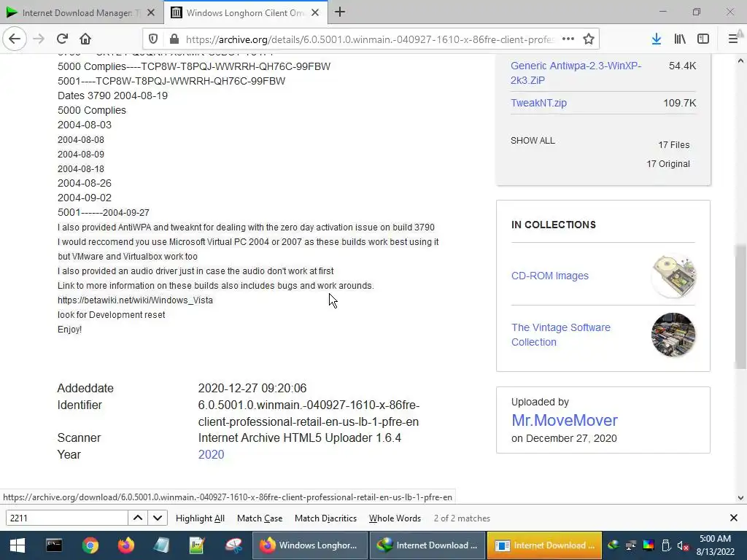Click the betawiki.net Windows_Vista URL text
The image size is (747, 560).
(x=135, y=300)
